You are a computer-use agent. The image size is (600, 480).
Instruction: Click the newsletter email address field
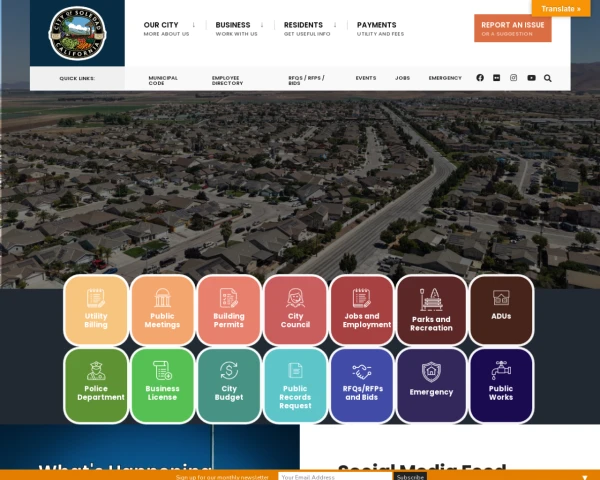pyautogui.click(x=334, y=477)
